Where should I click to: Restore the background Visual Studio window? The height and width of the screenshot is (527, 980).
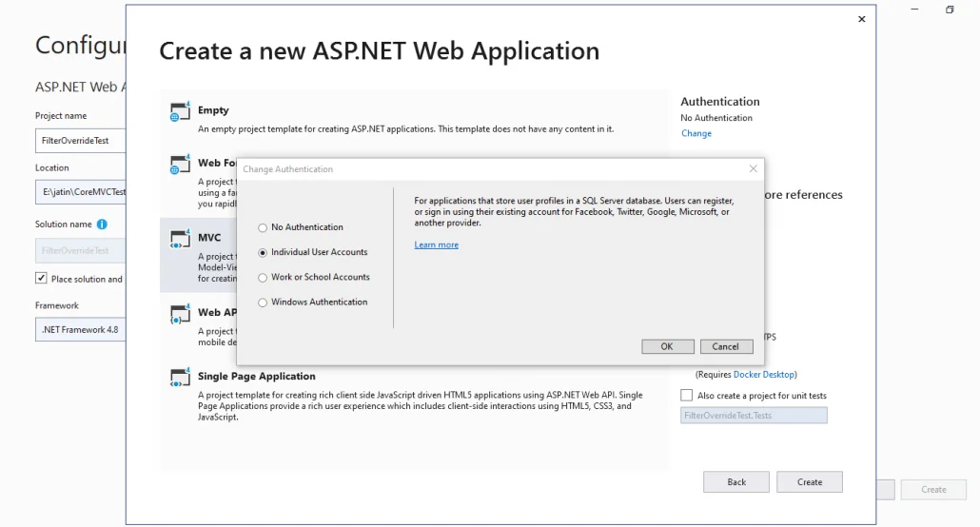[x=950, y=10]
